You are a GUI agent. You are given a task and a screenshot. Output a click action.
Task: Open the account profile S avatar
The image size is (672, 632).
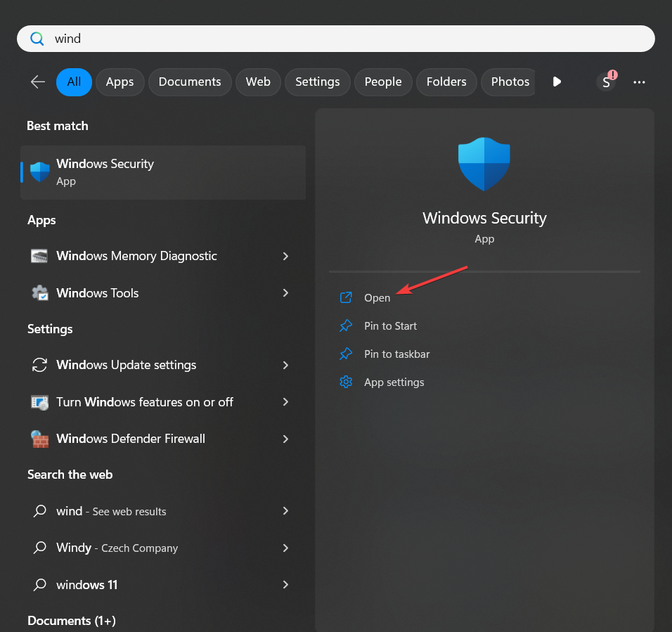pos(606,82)
